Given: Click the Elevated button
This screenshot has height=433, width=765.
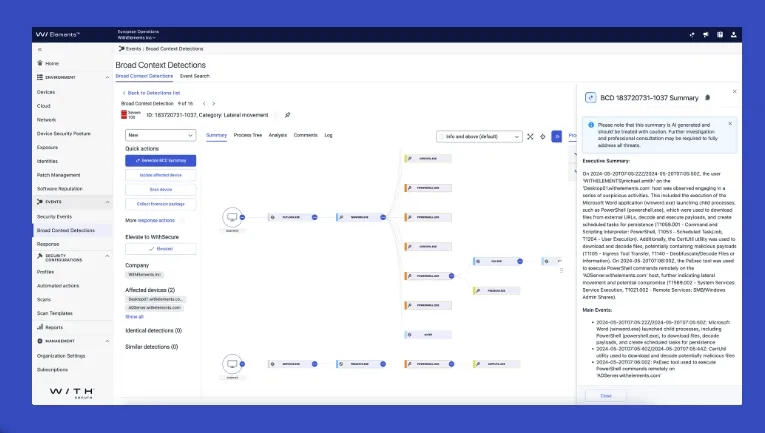Looking at the screenshot, I should 161,249.
